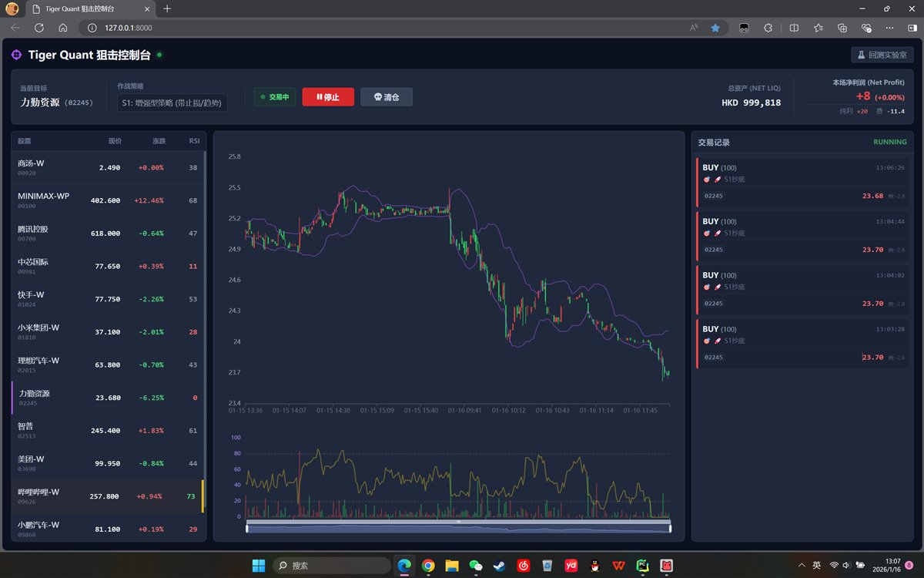This screenshot has width=924, height=578.
Task: Click the HKD 999,818 net assets value
Action: click(x=751, y=102)
